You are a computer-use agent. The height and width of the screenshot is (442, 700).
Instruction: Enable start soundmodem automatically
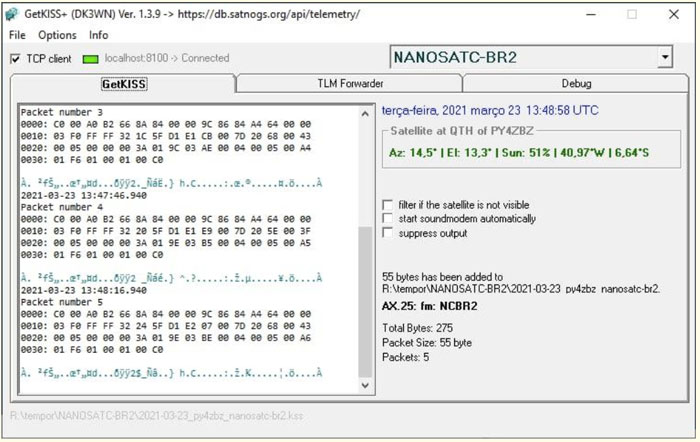point(388,218)
